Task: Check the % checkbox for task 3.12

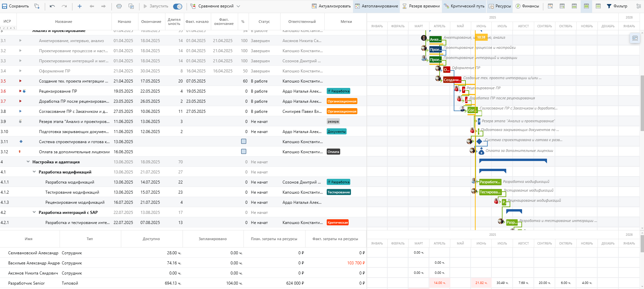Action: 244,152
